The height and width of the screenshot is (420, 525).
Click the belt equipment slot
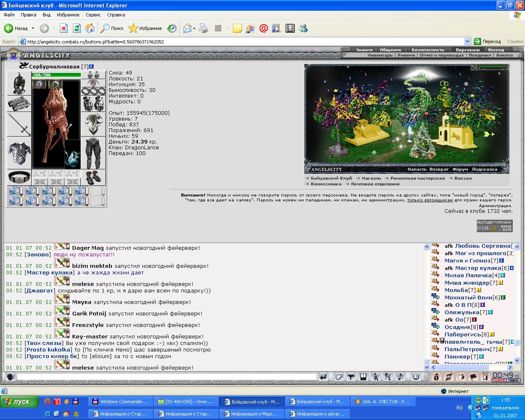click(x=19, y=177)
